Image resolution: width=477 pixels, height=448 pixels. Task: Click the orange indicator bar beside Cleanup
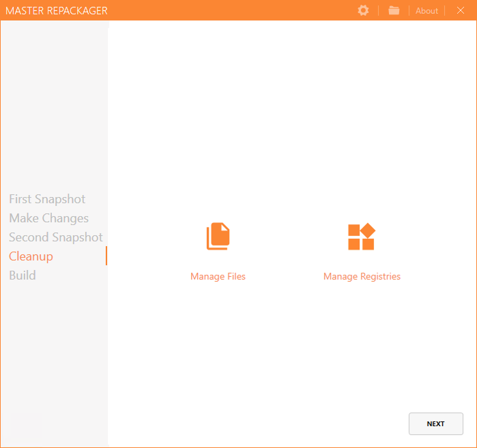pos(106,256)
